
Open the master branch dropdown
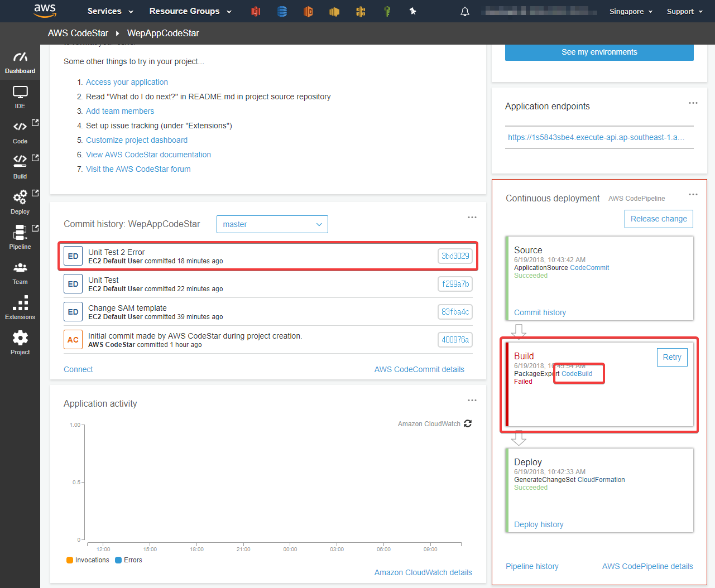click(272, 224)
